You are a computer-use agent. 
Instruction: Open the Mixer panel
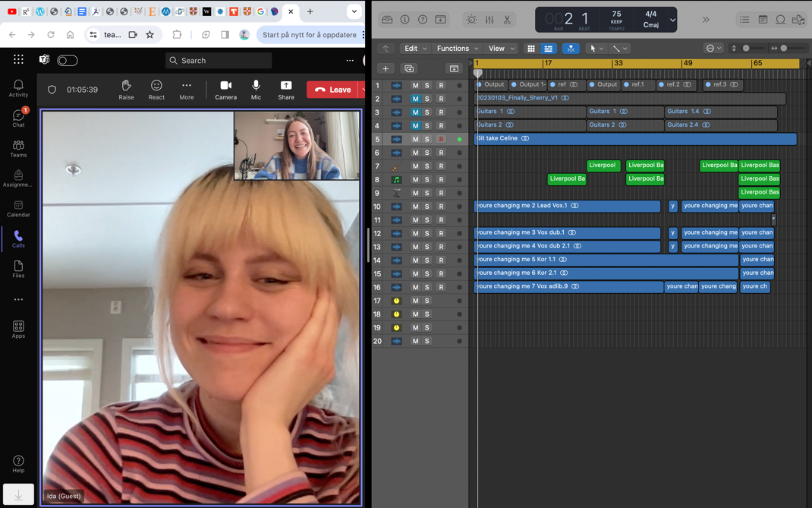[x=489, y=20]
